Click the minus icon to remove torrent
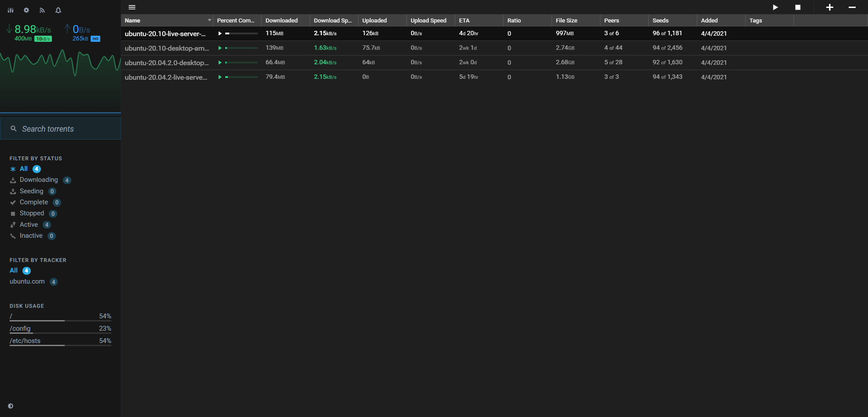This screenshot has height=417, width=868. click(x=852, y=7)
